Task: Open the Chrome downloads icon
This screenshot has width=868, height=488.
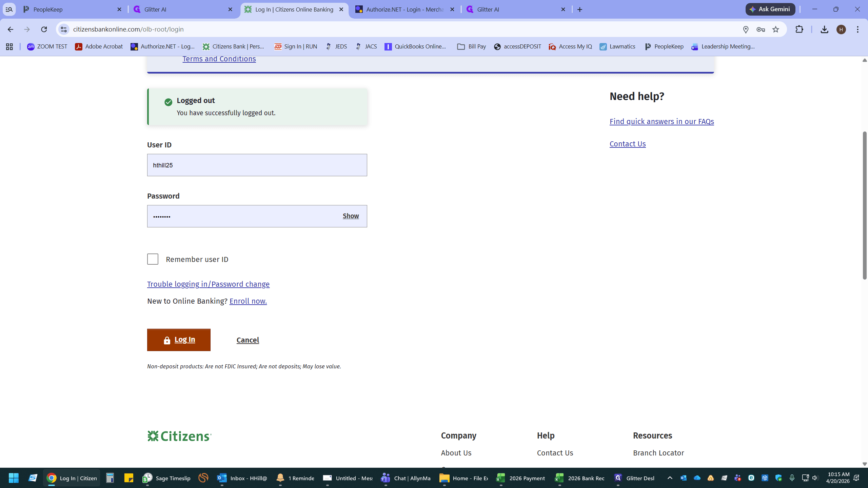Action: pyautogui.click(x=824, y=29)
